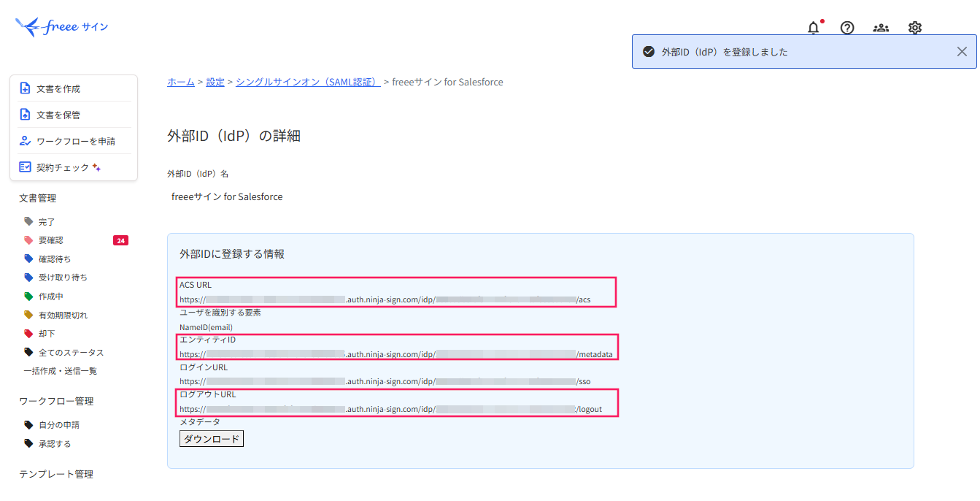Click the sparkle icon beside 契約チェック

(96, 167)
